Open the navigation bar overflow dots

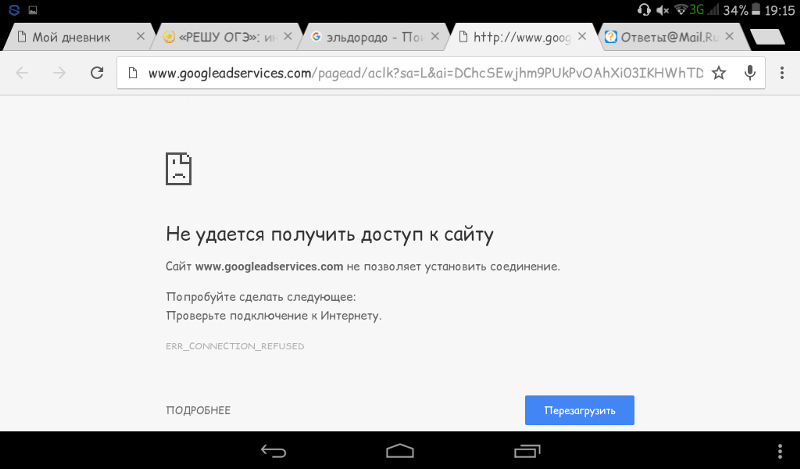[780, 450]
